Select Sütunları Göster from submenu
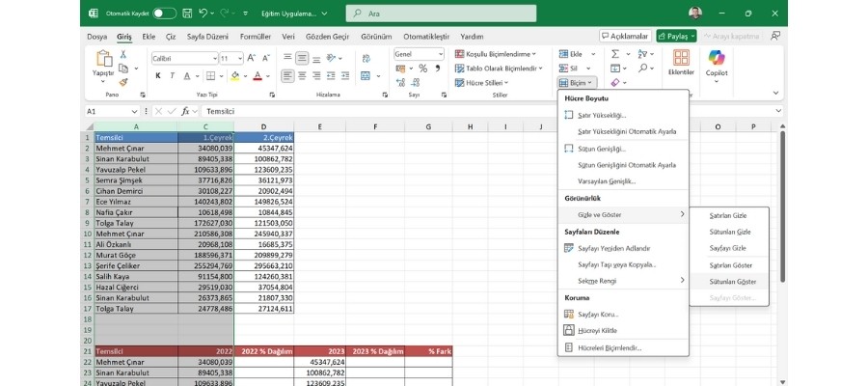The image size is (868, 386). click(x=731, y=281)
